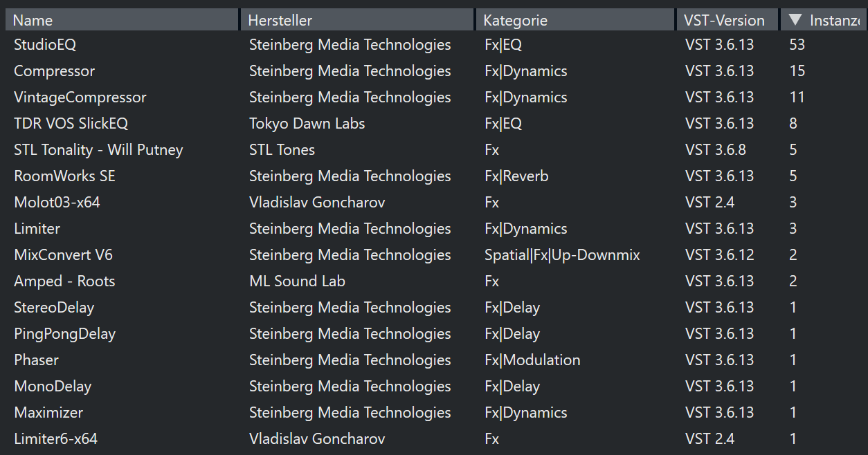Image resolution: width=868 pixels, height=455 pixels.
Task: Choose the RoomWorks SE reverb plugin
Action: (x=64, y=176)
